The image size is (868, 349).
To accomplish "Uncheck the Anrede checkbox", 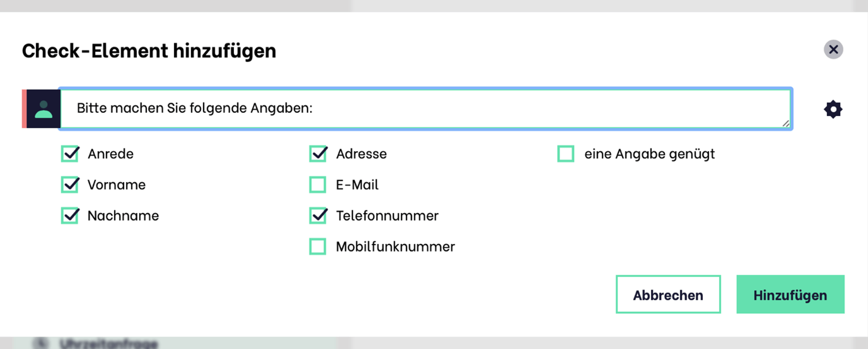I will tap(70, 154).
